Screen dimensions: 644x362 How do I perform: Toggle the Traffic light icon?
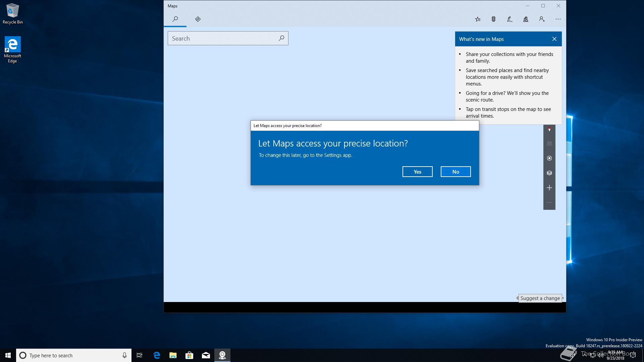pos(493,19)
